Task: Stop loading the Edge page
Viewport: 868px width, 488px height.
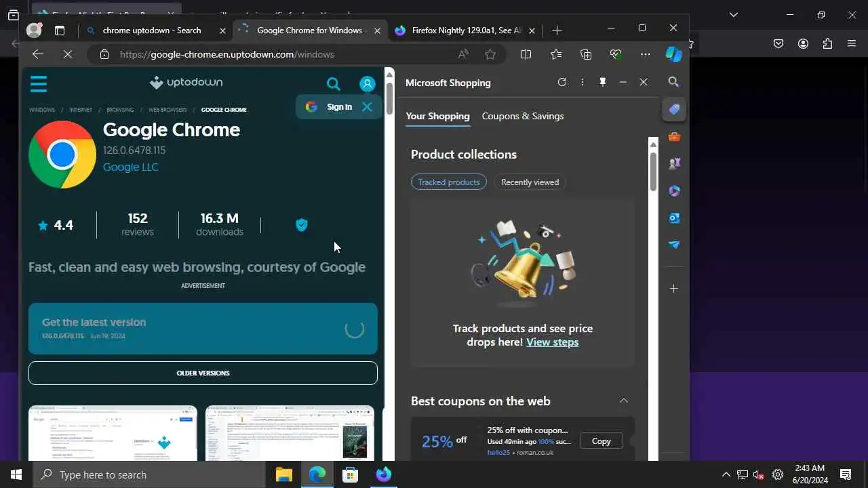Action: pyautogui.click(x=68, y=54)
